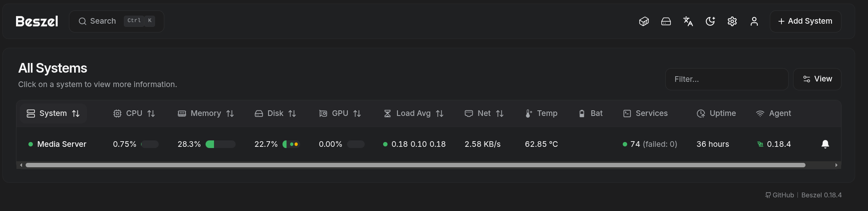Click the disk drive icon in header
868x211 pixels.
point(666,21)
